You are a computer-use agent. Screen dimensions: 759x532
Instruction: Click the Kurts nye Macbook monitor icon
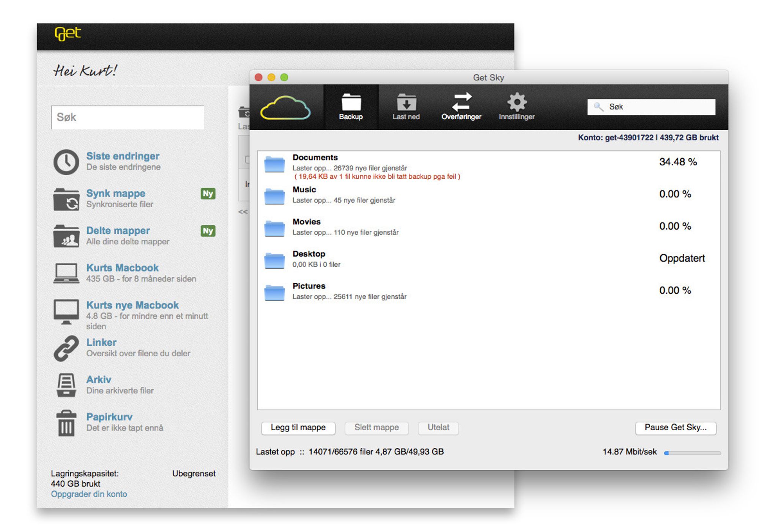click(66, 312)
